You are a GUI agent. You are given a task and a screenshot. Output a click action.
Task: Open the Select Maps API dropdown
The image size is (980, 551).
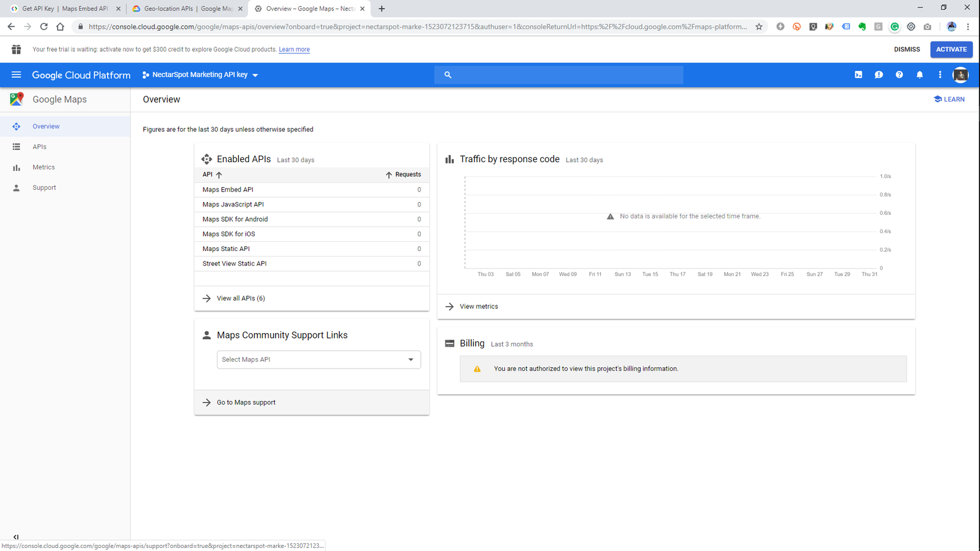318,359
